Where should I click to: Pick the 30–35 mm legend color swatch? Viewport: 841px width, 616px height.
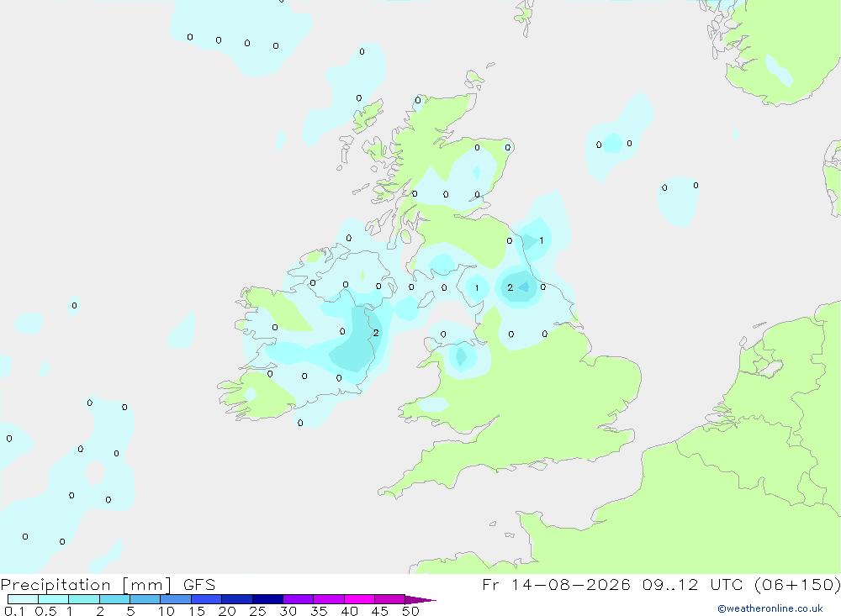point(298,599)
